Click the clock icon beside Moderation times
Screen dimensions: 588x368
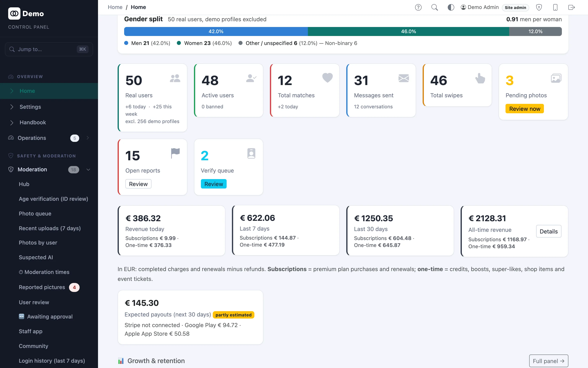tap(21, 272)
